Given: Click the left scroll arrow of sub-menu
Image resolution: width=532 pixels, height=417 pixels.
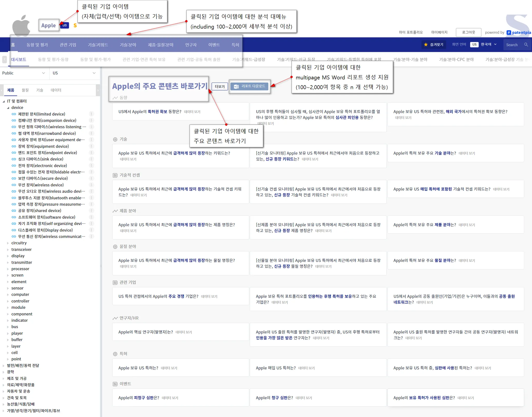Looking at the screenshot, I should coord(4,59).
